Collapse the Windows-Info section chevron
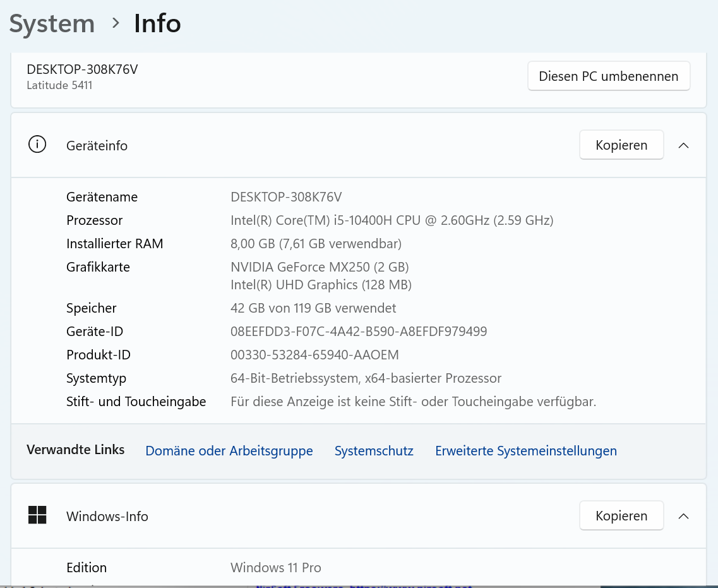718x588 pixels. pyautogui.click(x=683, y=516)
